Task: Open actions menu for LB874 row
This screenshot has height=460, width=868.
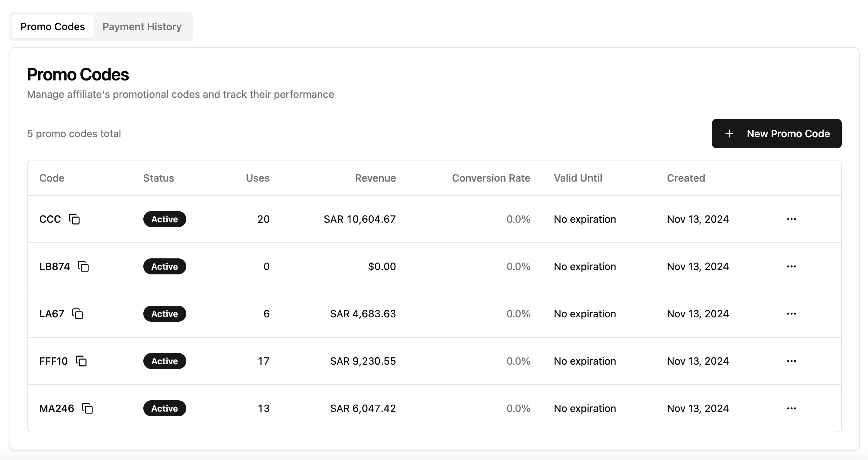Action: coord(791,266)
